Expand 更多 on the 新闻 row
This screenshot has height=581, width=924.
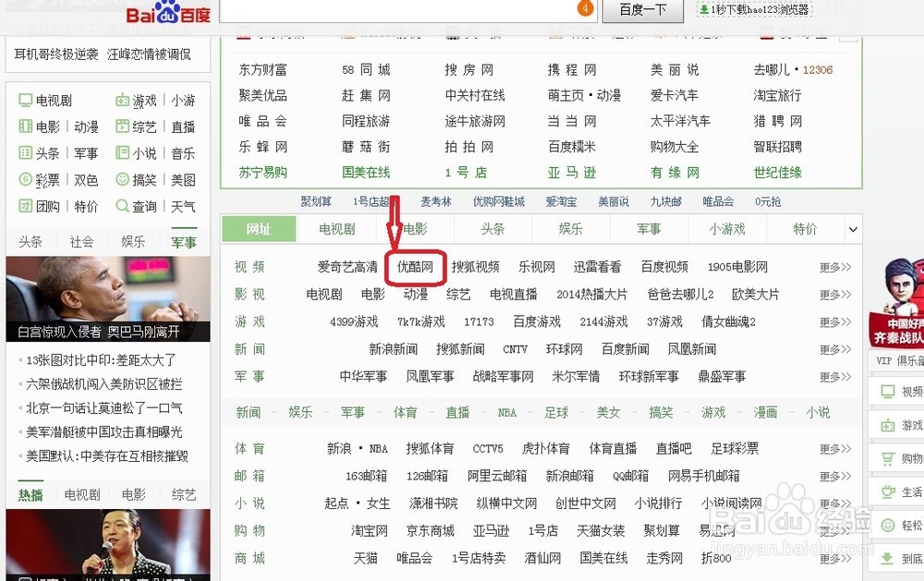(x=835, y=349)
